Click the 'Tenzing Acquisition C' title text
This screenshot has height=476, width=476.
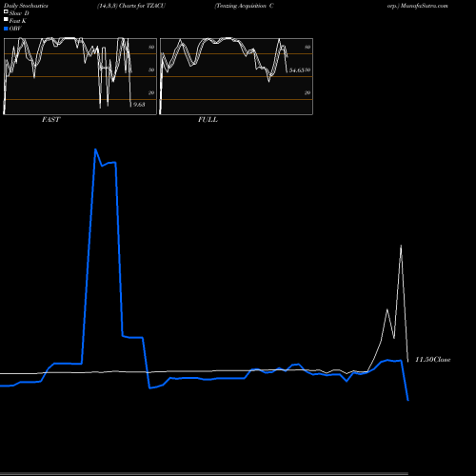(x=244, y=6)
